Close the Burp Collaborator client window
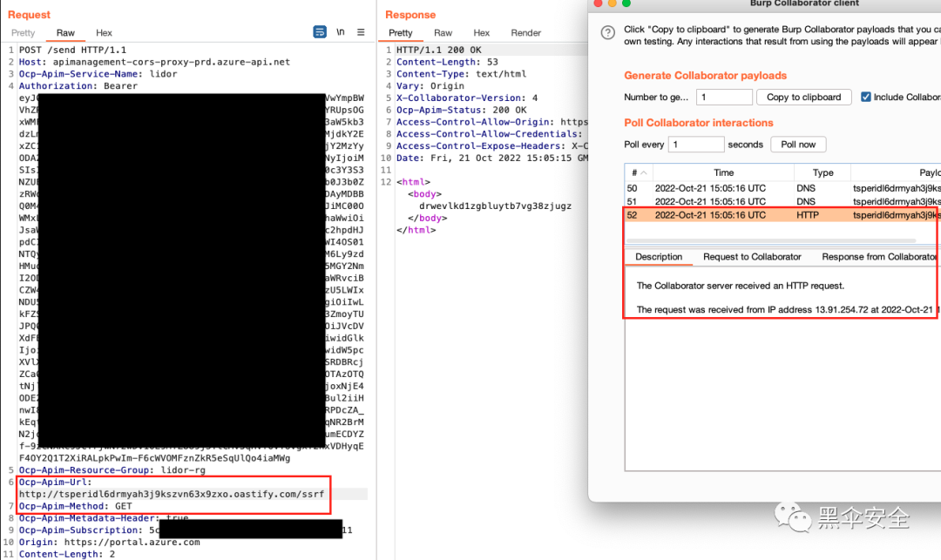941x560 pixels. coord(598,3)
